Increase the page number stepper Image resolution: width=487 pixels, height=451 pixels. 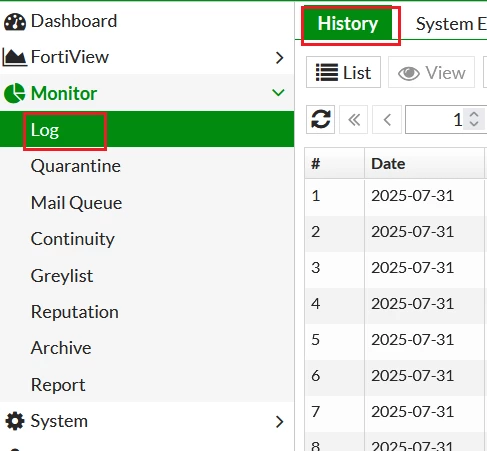click(474, 115)
